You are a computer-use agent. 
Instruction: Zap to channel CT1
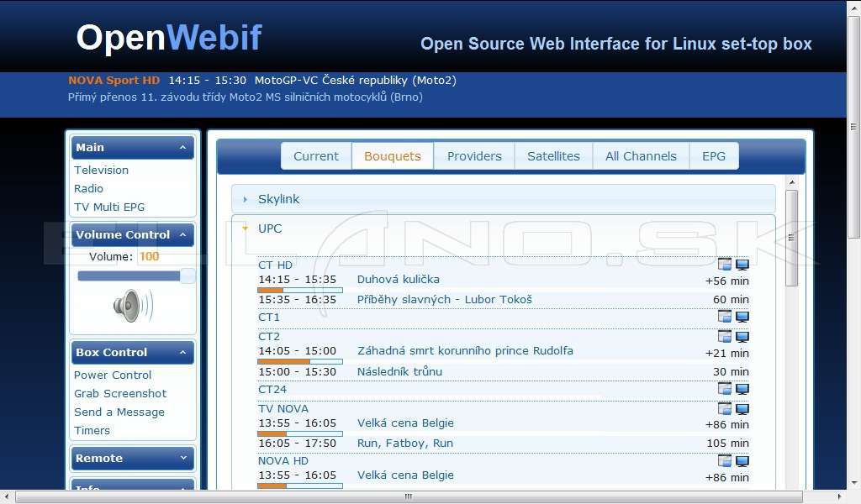click(269, 317)
